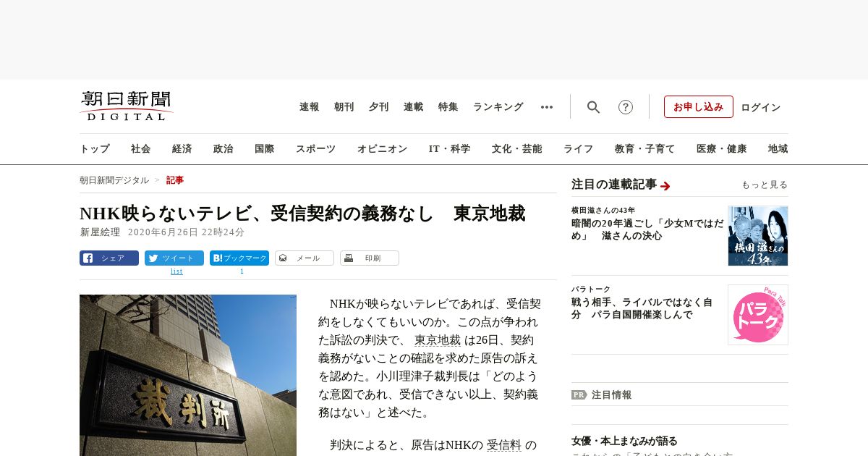Open the 朝刊 menu item
Screen dimensions: 868x456
pos(344,107)
